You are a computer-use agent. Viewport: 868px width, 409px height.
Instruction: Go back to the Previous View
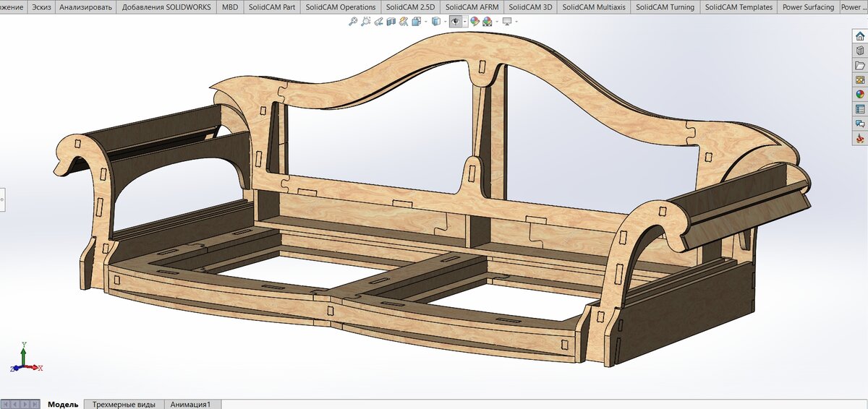[x=378, y=22]
